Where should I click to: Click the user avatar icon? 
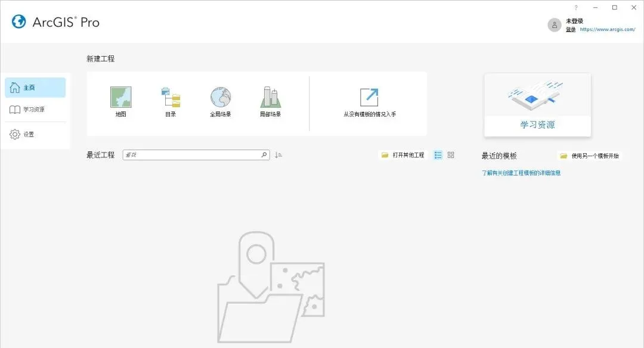click(555, 25)
